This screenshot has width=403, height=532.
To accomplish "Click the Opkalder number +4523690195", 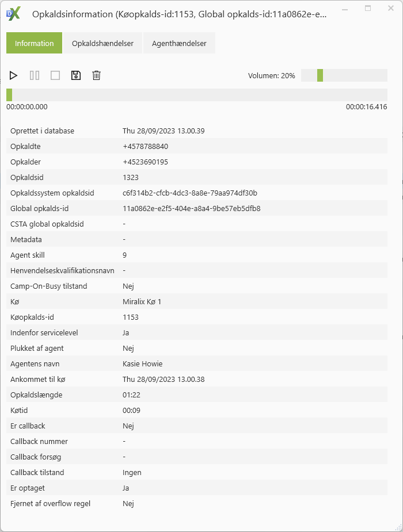I will (x=145, y=162).
